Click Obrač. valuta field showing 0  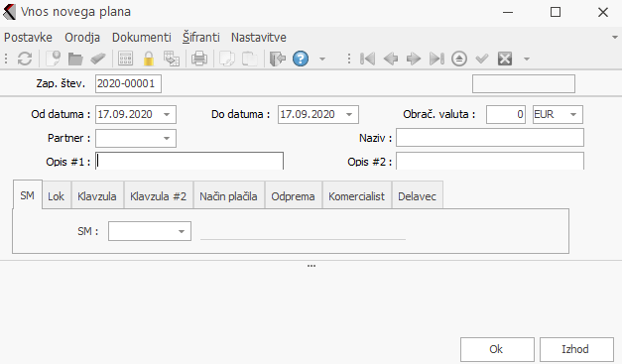(506, 115)
